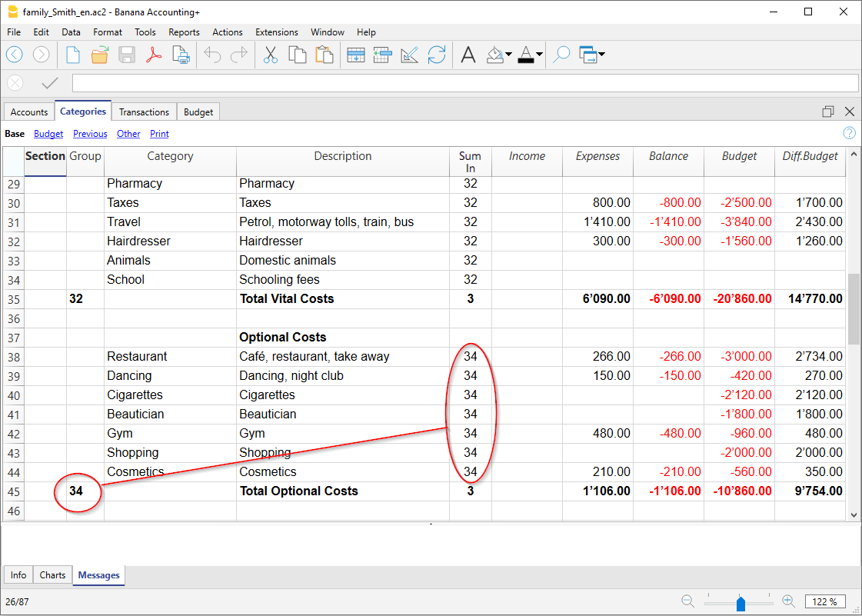This screenshot has height=616, width=862.
Task: Redo the last undone action
Action: pyautogui.click(x=239, y=55)
